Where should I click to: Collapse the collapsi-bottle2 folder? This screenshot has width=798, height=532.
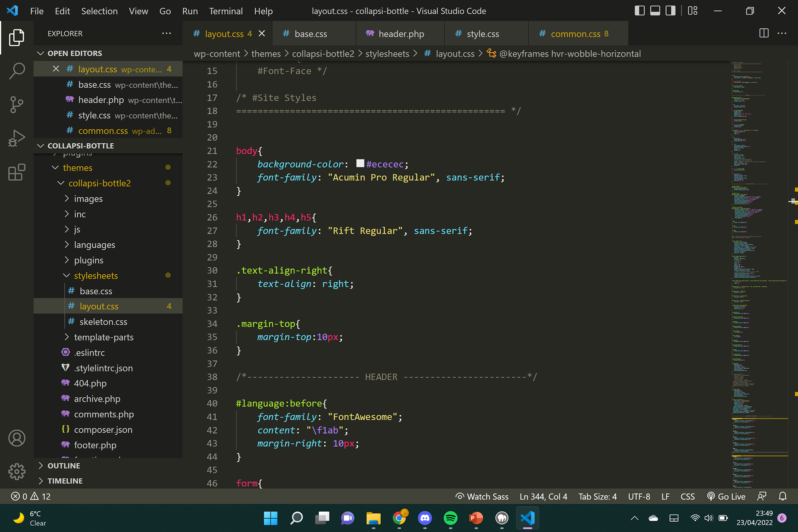61,183
